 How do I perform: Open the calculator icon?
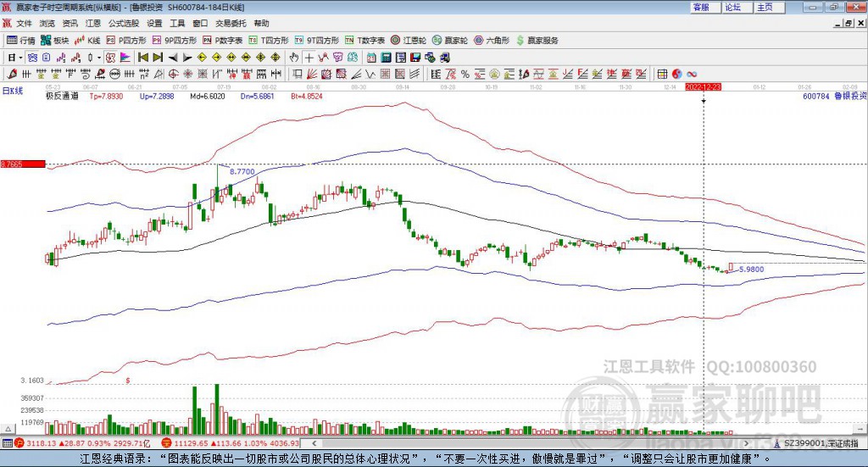(x=386, y=58)
